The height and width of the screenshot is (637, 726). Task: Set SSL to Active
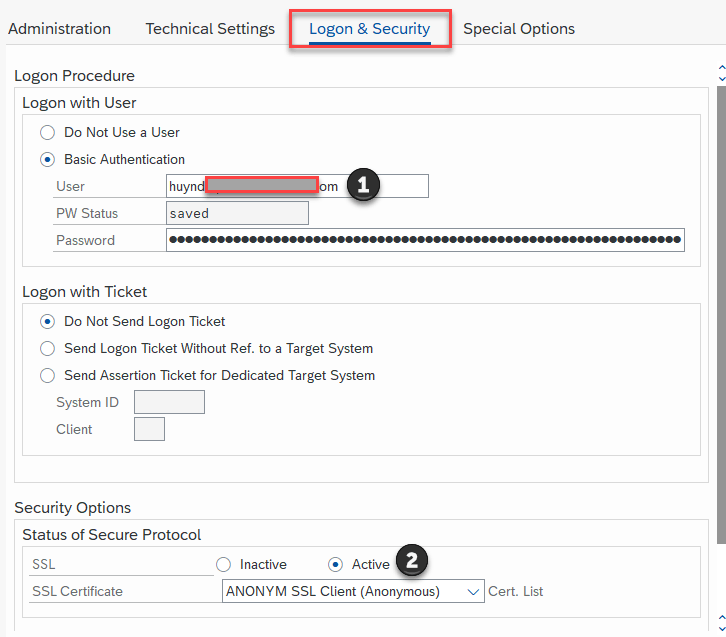[336, 565]
